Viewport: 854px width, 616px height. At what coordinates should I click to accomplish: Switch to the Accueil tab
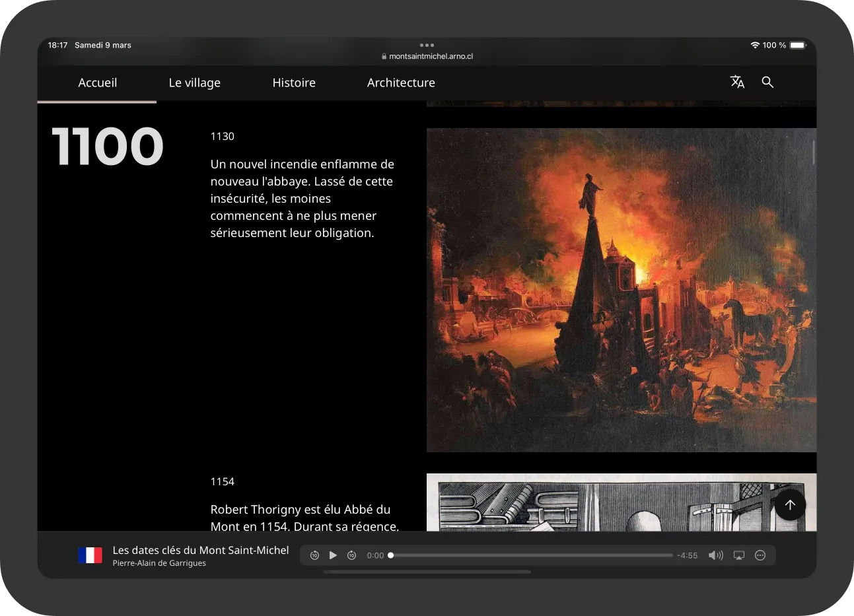(x=97, y=83)
